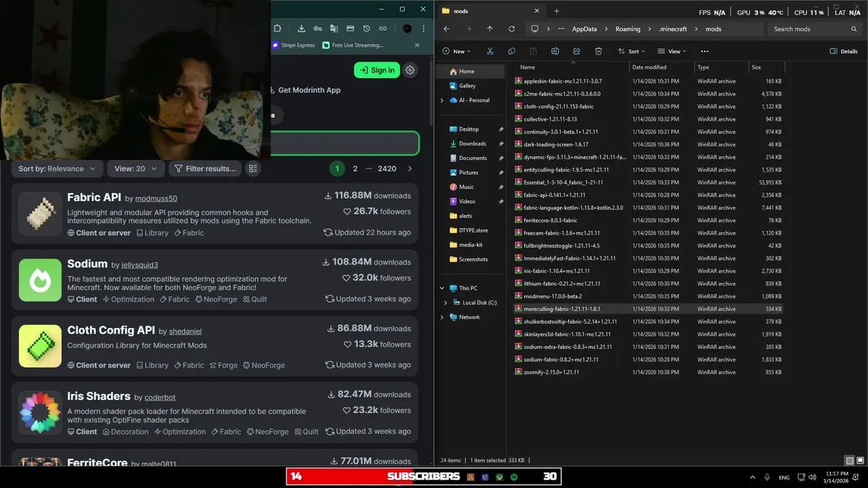
Task: Select Home in Explorer sidebar
Action: pyautogui.click(x=470, y=71)
